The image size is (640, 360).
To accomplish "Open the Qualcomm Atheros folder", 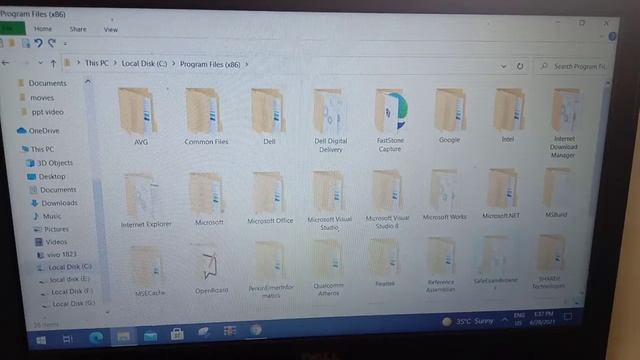I will [329, 268].
